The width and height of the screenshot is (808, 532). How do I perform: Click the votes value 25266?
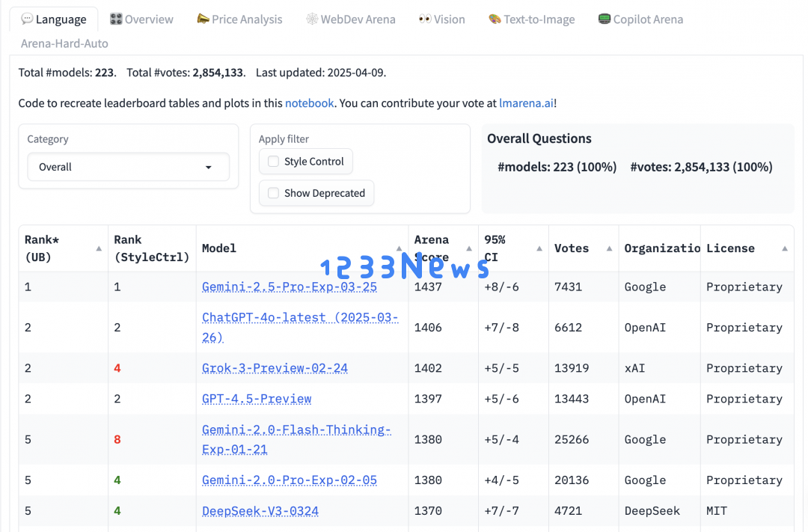click(x=572, y=439)
